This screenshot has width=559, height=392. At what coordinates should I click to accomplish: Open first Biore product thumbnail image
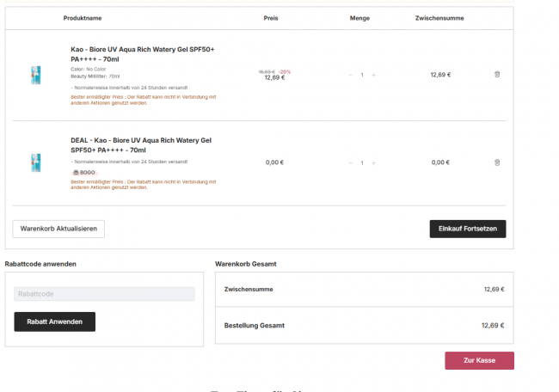35,75
